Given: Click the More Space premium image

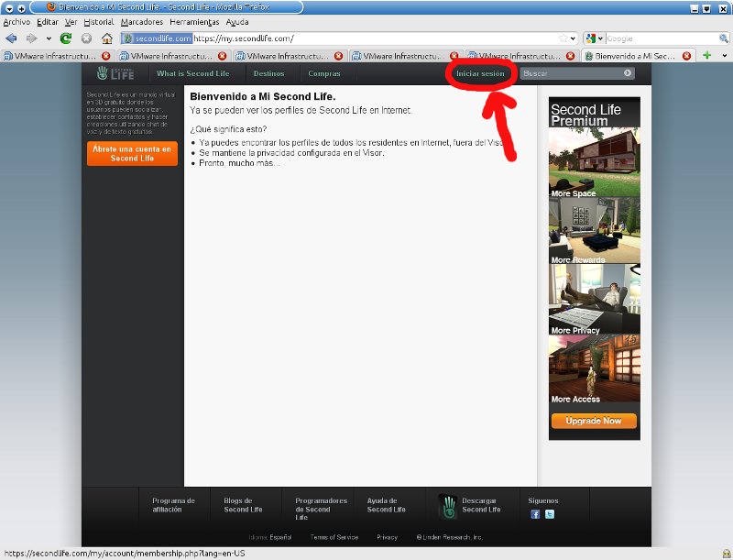Looking at the screenshot, I should [594, 162].
